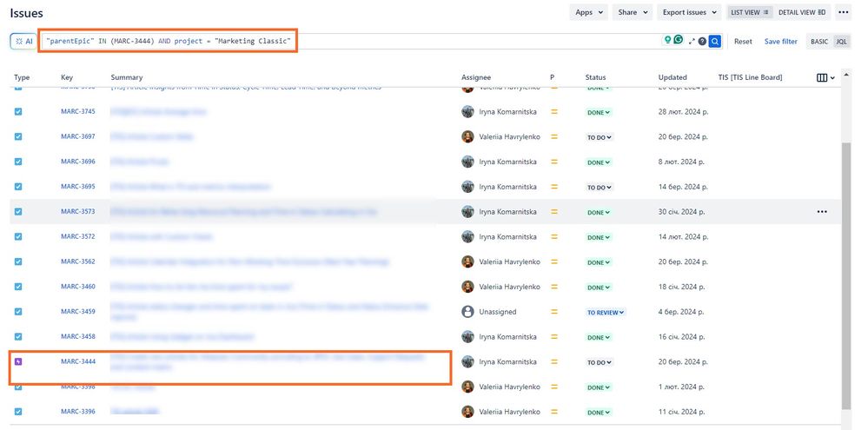Viewport: 868px width, 430px height.
Task: Open the DONE status dropdown for MARC-3745
Action: pyautogui.click(x=599, y=112)
